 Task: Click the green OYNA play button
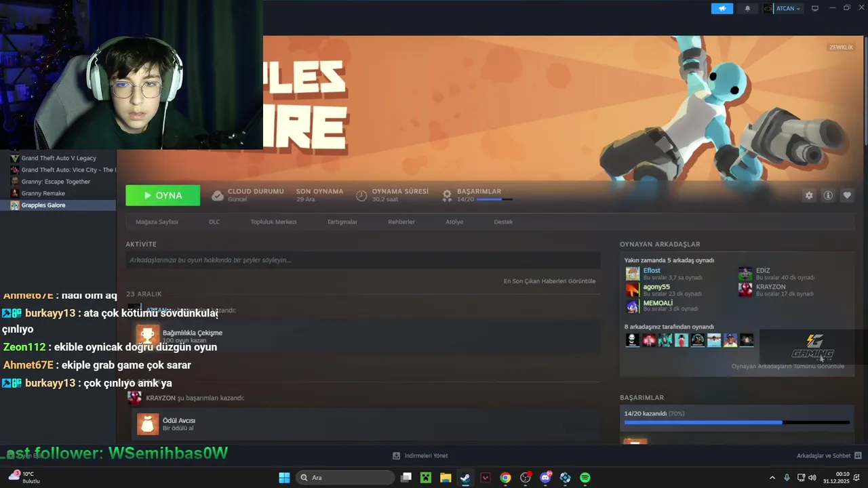(x=163, y=195)
